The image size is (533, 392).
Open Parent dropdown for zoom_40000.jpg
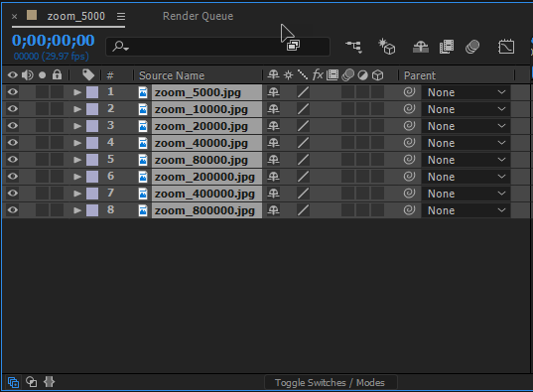point(466,143)
